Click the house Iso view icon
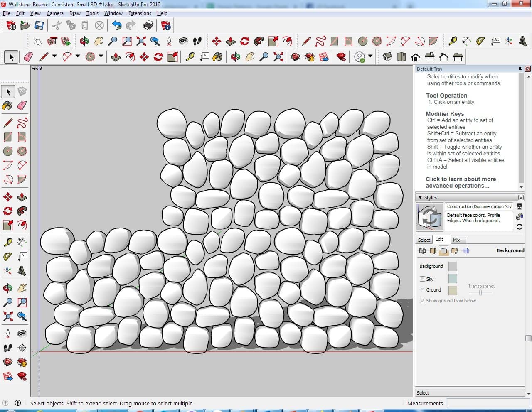The width and height of the screenshot is (532, 412). pyautogui.click(x=387, y=57)
